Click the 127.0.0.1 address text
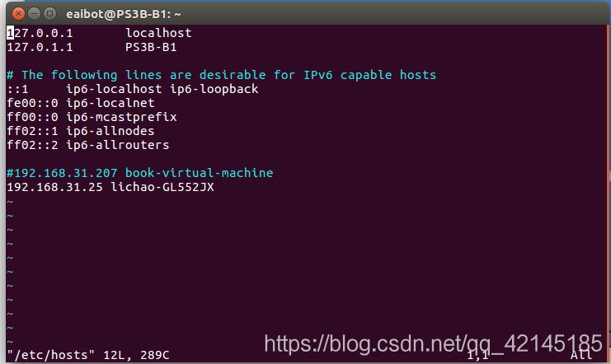This screenshot has height=364, width=611. click(x=40, y=33)
